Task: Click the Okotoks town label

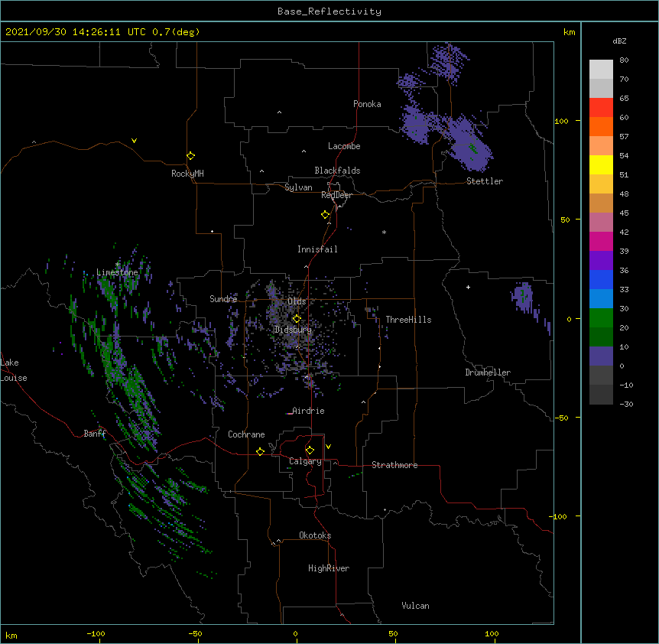Action: point(315,535)
